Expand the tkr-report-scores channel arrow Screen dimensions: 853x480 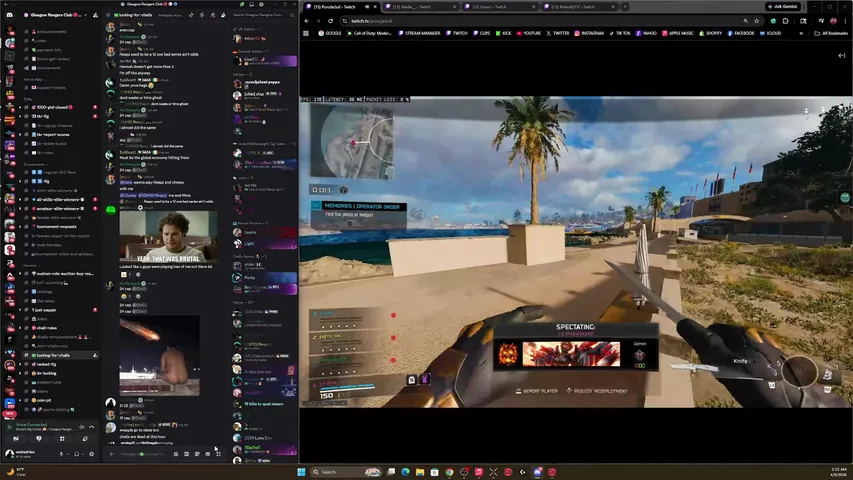pyautogui.click(x=20, y=134)
